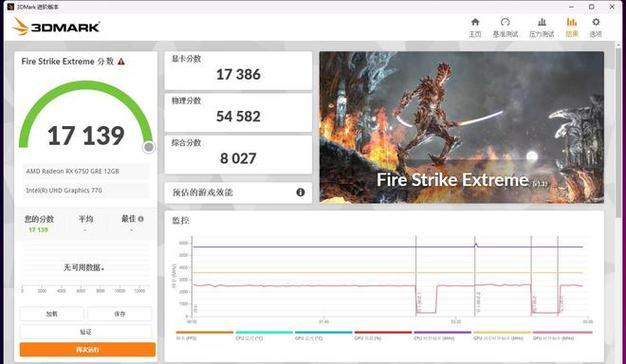Click the info icon beside the Best score label
The image size is (626, 364).
(141, 219)
